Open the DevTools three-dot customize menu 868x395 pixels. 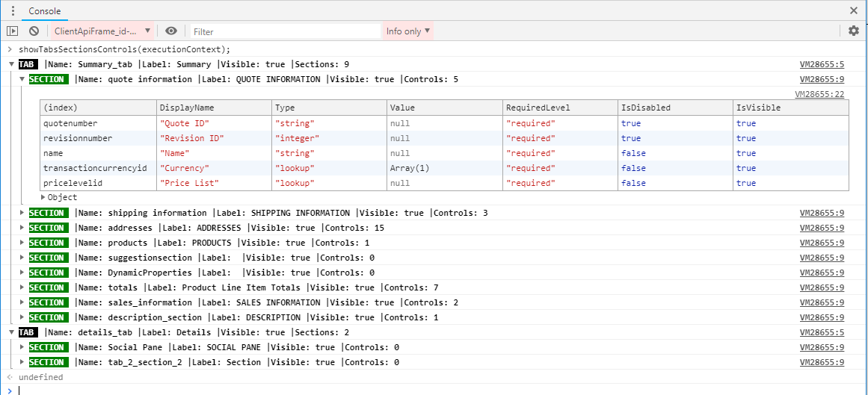tap(13, 11)
